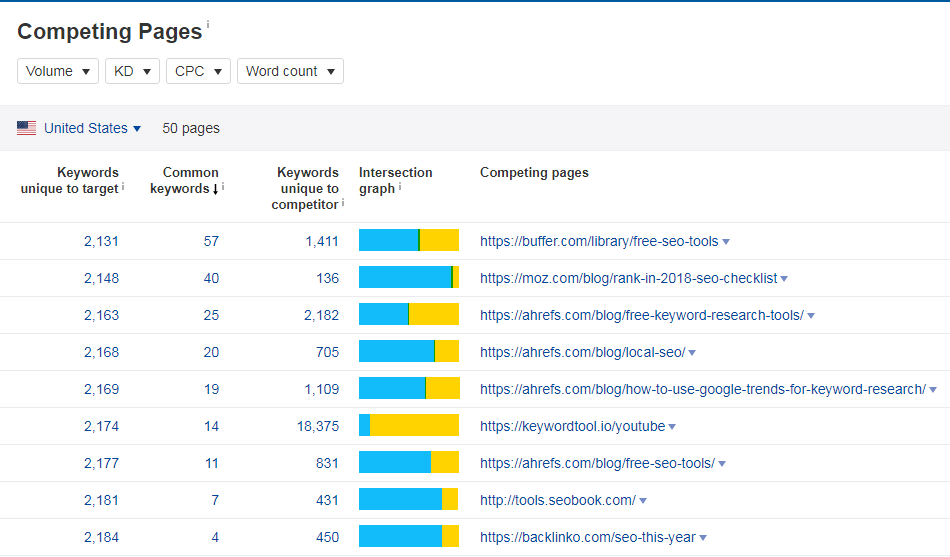The width and height of the screenshot is (950, 557).
Task: Click common keywords value 19
Action: tap(211, 389)
